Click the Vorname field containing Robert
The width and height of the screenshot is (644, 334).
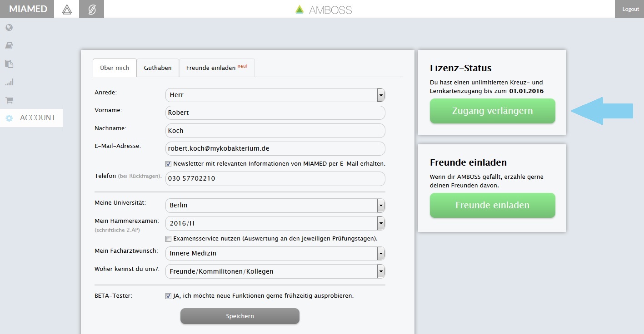coord(275,113)
